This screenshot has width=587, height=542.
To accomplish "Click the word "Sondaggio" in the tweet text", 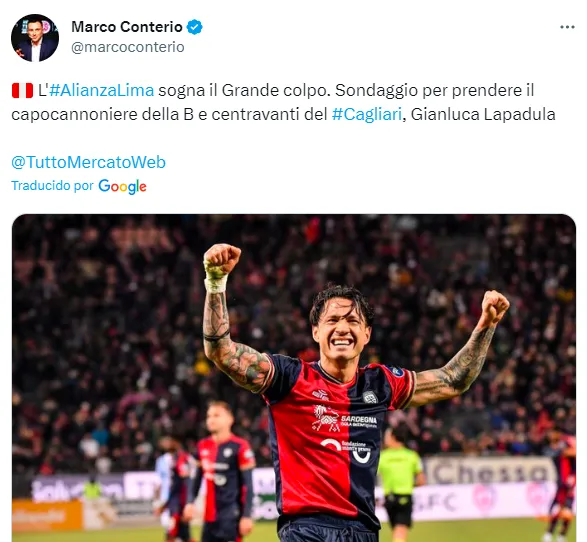I will click(x=376, y=91).
